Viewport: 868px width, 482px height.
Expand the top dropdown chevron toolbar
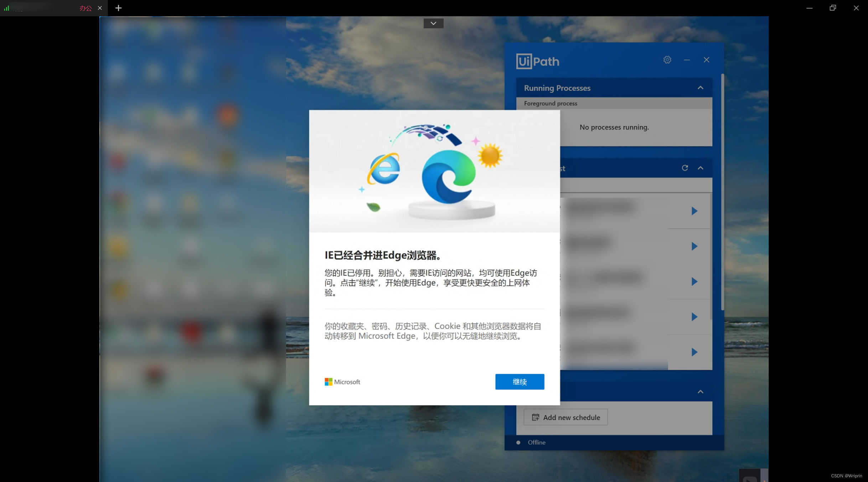click(433, 23)
